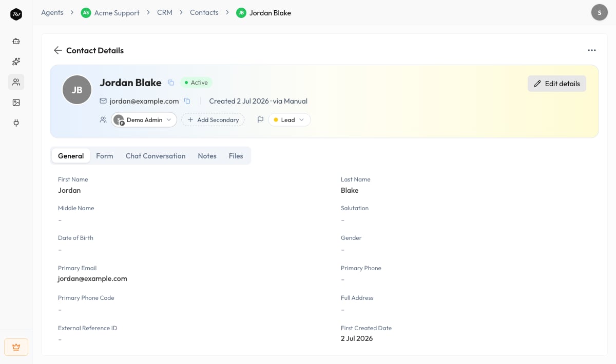Switch to the Files tab

click(x=236, y=156)
